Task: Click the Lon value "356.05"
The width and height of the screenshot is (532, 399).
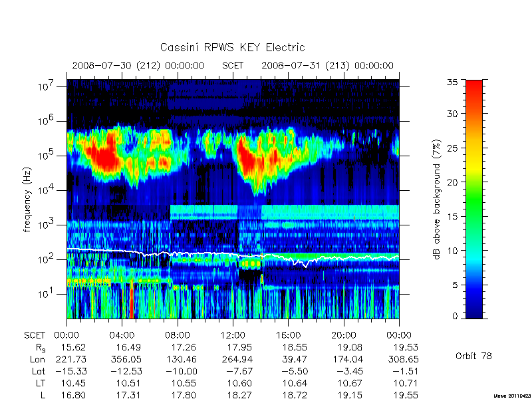Action: pos(126,359)
